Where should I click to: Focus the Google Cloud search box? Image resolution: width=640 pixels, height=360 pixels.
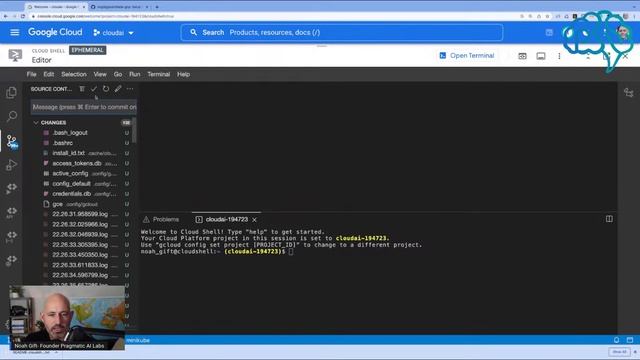point(342,32)
